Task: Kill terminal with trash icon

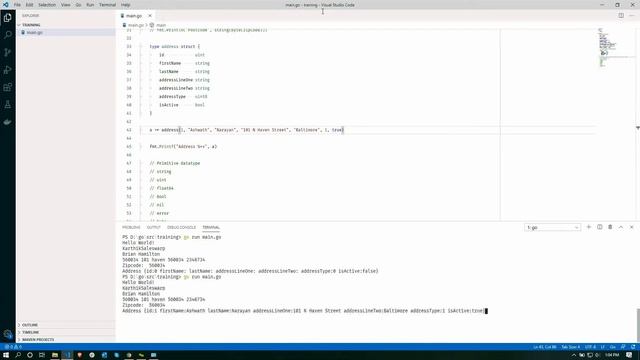Action: click(610, 227)
